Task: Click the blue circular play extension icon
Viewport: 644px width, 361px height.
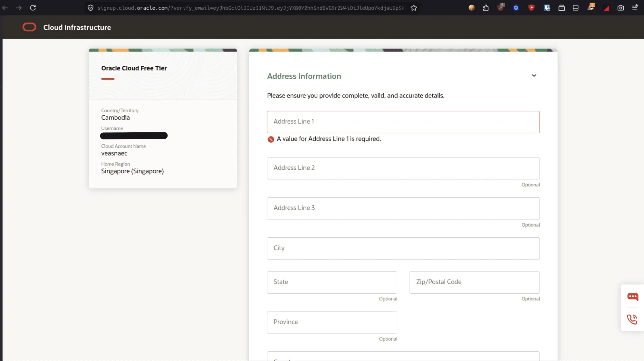Action: pos(516,8)
